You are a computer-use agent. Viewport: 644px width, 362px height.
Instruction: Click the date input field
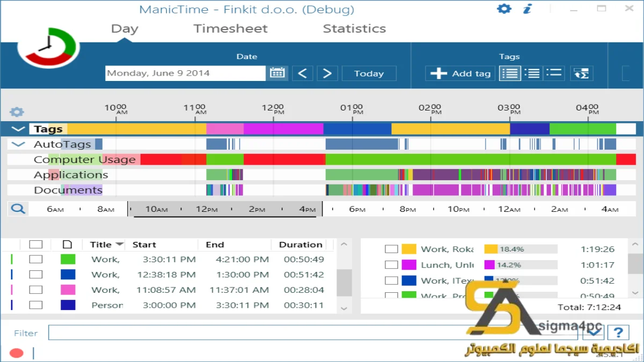(x=185, y=73)
